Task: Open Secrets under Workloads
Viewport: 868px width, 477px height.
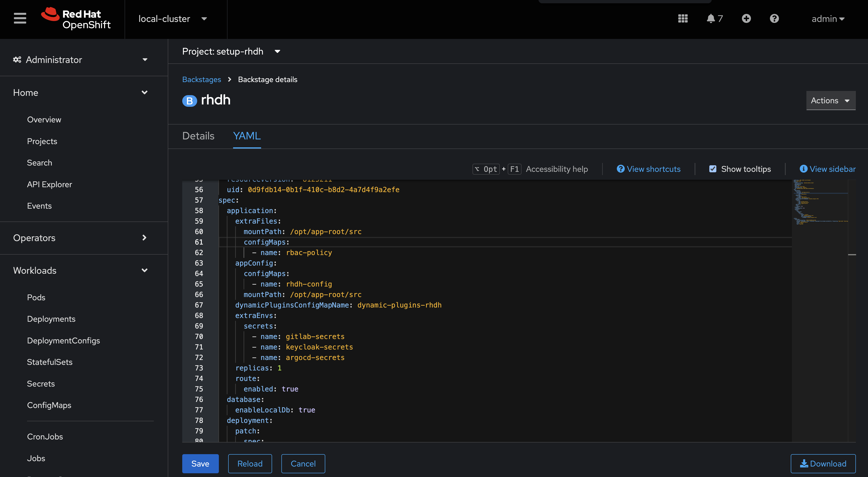Action: [41, 384]
